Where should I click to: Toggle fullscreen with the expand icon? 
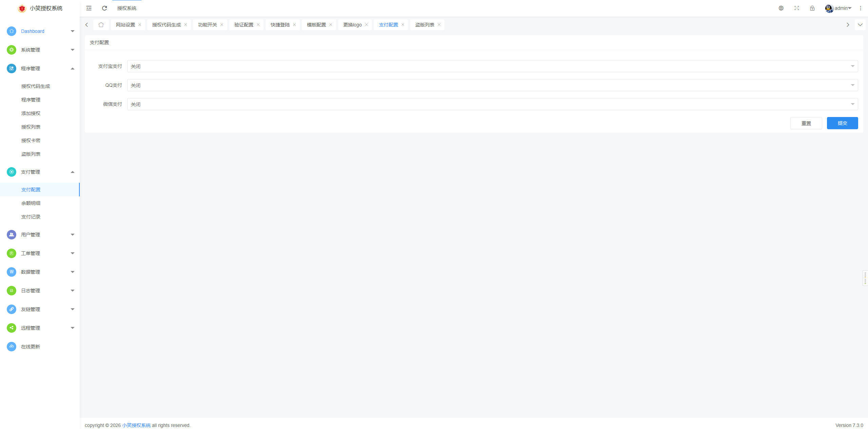pos(796,8)
